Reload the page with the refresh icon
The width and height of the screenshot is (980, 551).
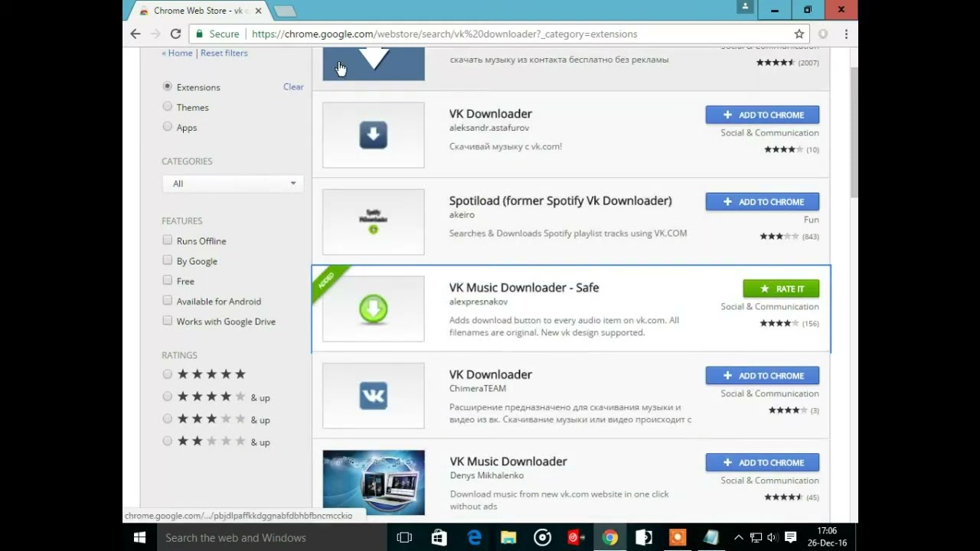[x=175, y=34]
